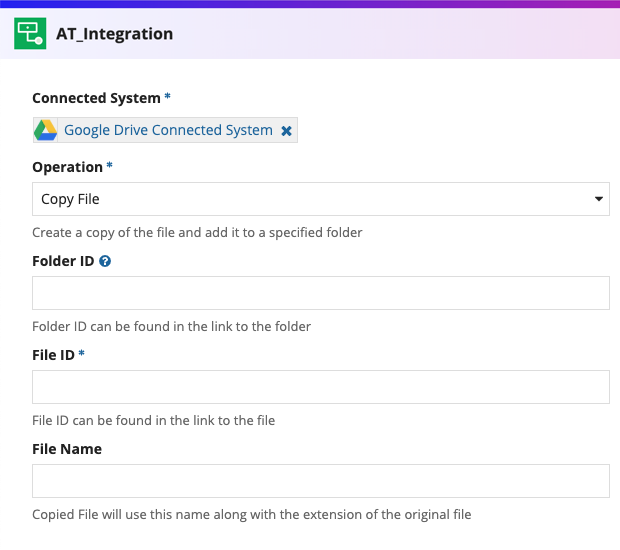The width and height of the screenshot is (620, 550).
Task: Click the AT_Integration title text
Action: 115,34
